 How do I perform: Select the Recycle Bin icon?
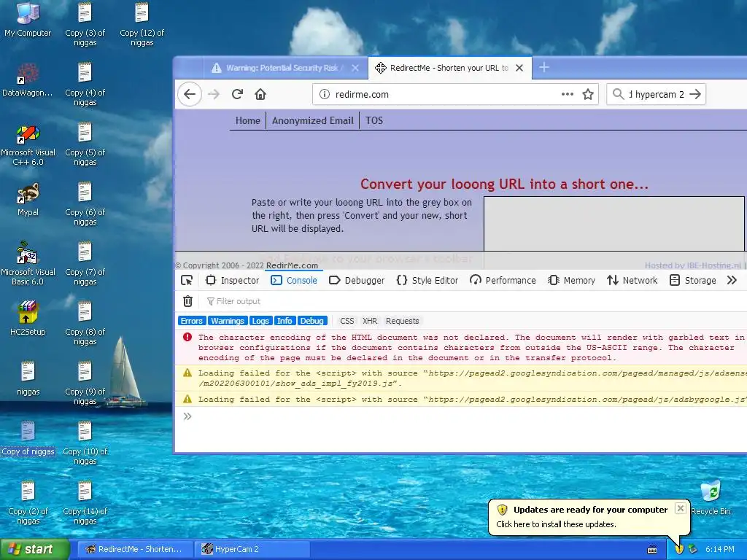(711, 497)
